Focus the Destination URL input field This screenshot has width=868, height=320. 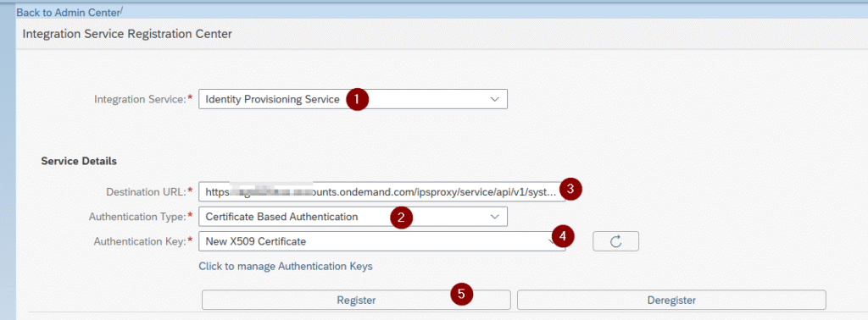(x=382, y=192)
